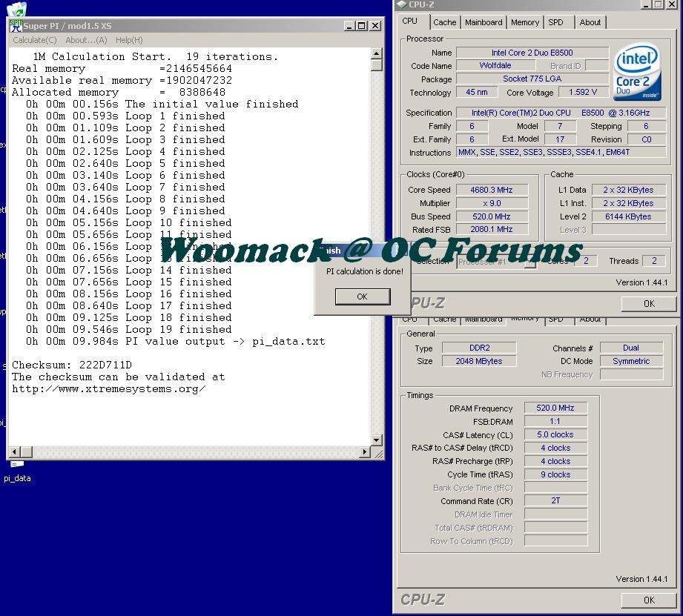Open the About...(A) menu in Super PI

click(x=86, y=40)
